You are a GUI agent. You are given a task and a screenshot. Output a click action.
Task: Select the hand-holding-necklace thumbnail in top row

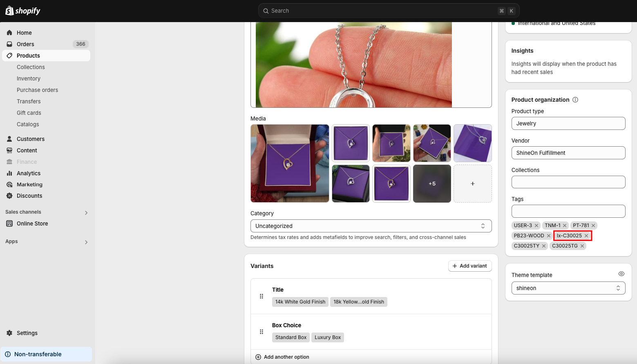(x=391, y=143)
